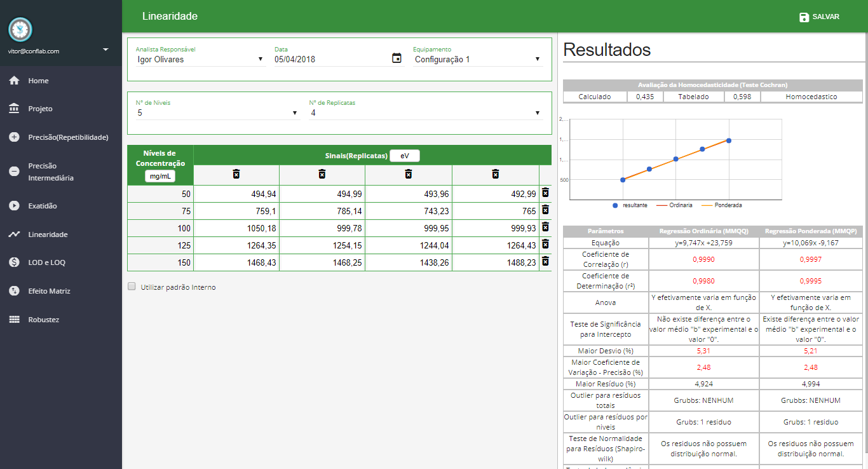Open the Efeito Matriz menu item

coord(49,291)
